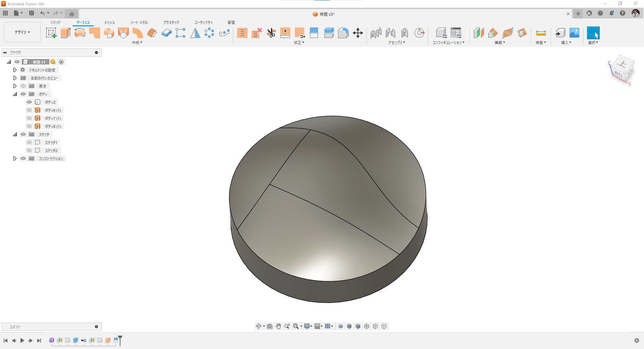The image size is (644, 349).
Task: Click the Trim scissors icon
Action: coord(271,33)
